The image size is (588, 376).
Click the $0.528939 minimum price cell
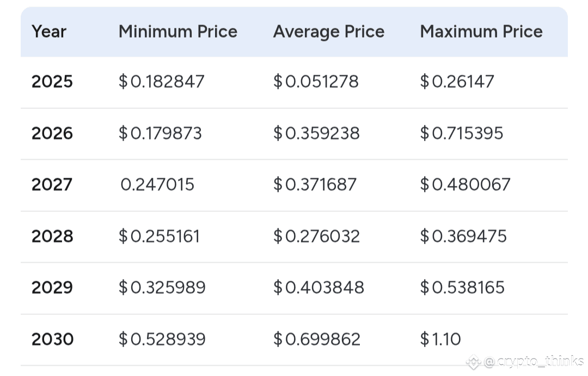[162, 339]
